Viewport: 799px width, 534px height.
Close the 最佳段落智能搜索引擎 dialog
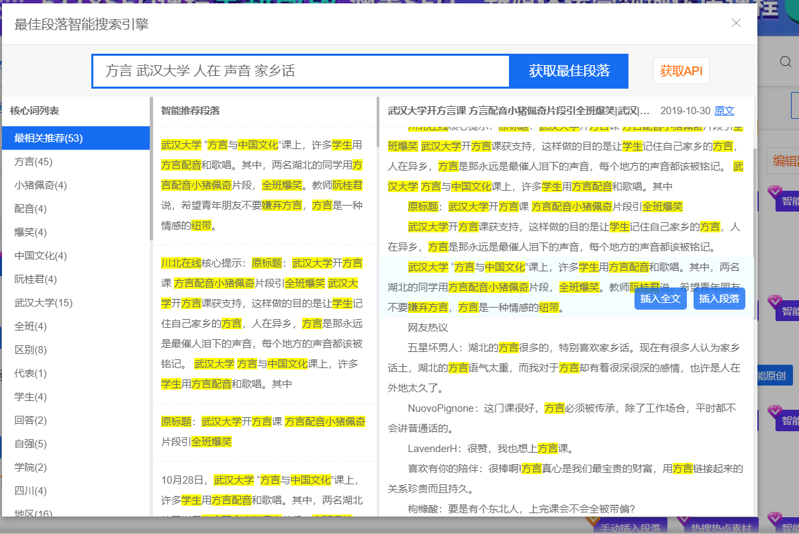[736, 23]
